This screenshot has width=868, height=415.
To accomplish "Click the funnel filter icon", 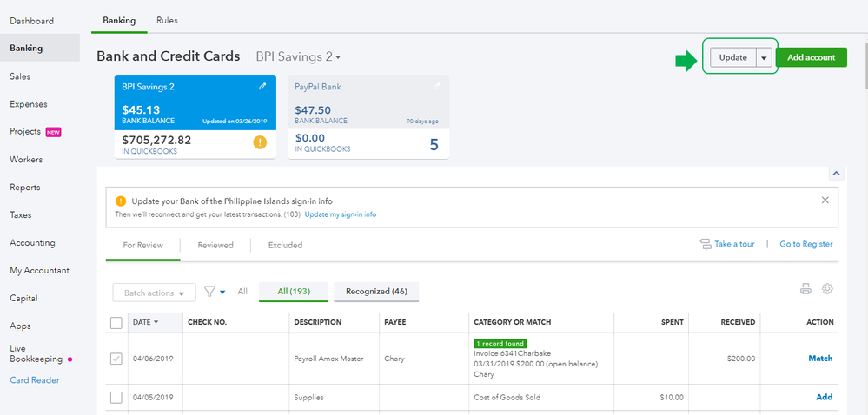I will tap(210, 292).
